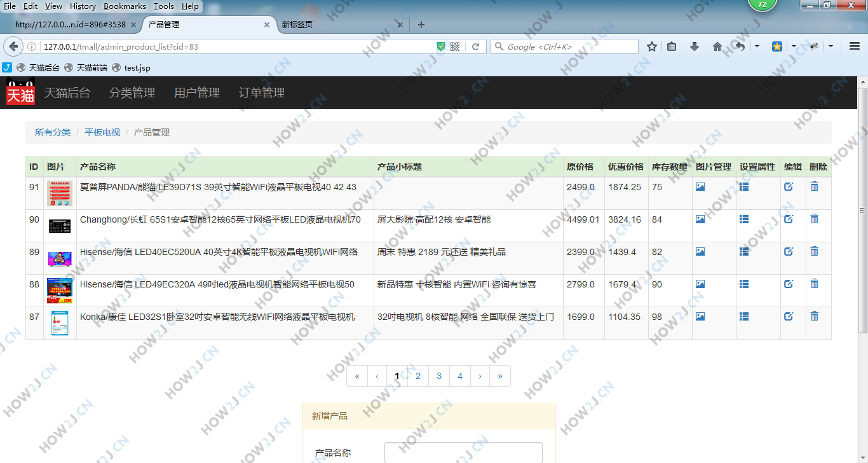Edit product 91 with pencil icon
Image resolution: width=868 pixels, height=463 pixels.
click(789, 187)
